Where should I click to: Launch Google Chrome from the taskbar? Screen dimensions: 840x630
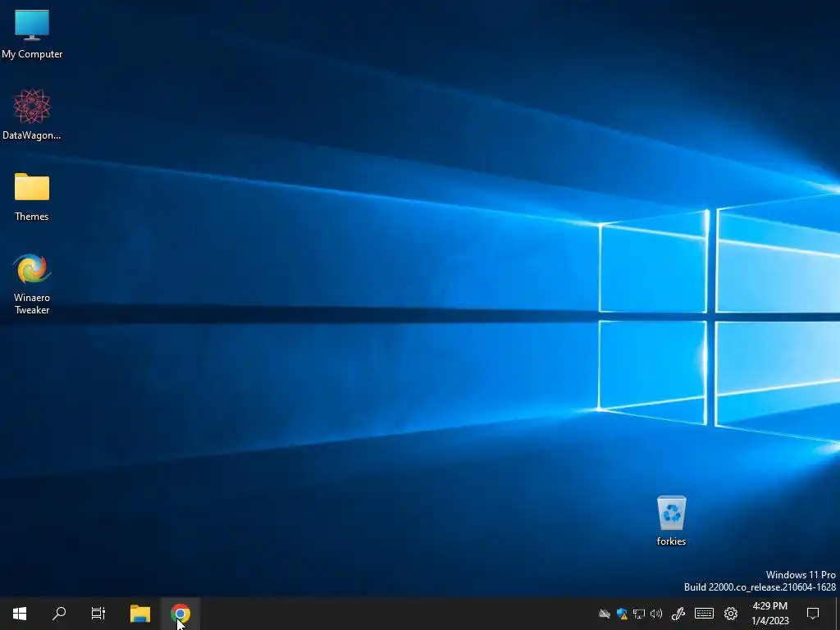[180, 614]
